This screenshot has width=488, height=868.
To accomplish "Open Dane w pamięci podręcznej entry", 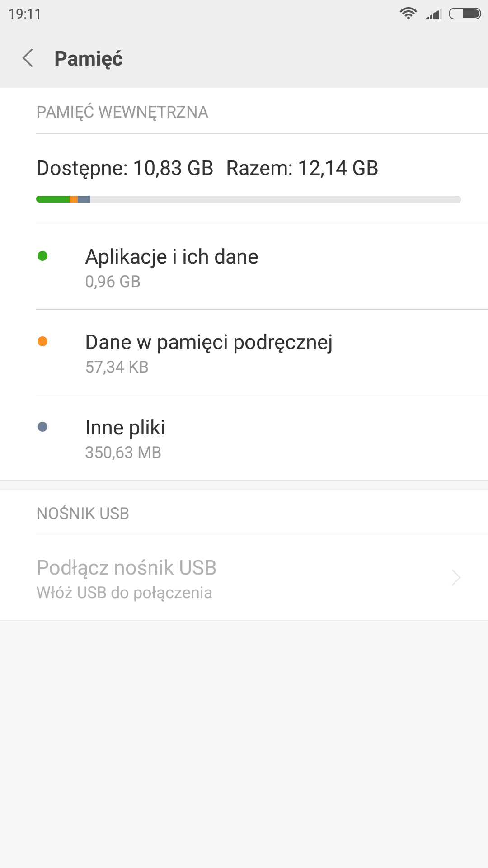I will pos(209,352).
